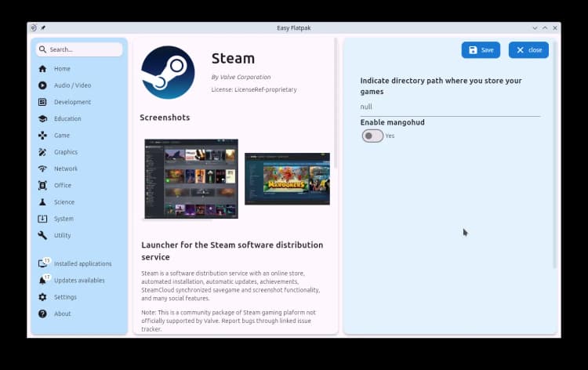Image resolution: width=588 pixels, height=370 pixels.
Task: Click the Updates availables bell icon
Action: tap(43, 280)
